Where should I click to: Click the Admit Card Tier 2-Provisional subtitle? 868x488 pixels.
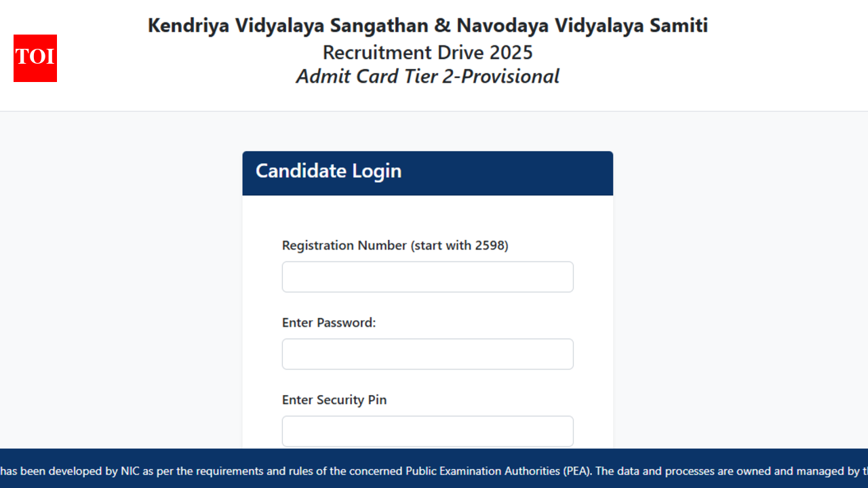click(427, 76)
